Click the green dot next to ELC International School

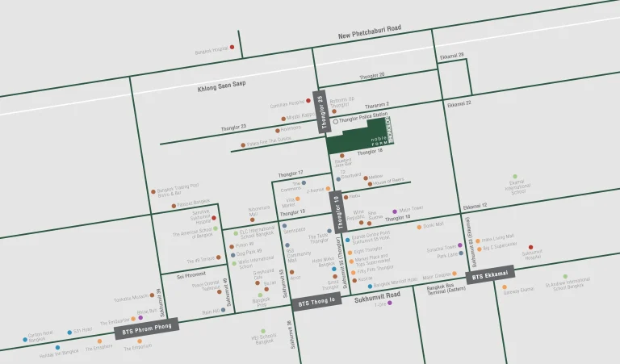point(236,233)
